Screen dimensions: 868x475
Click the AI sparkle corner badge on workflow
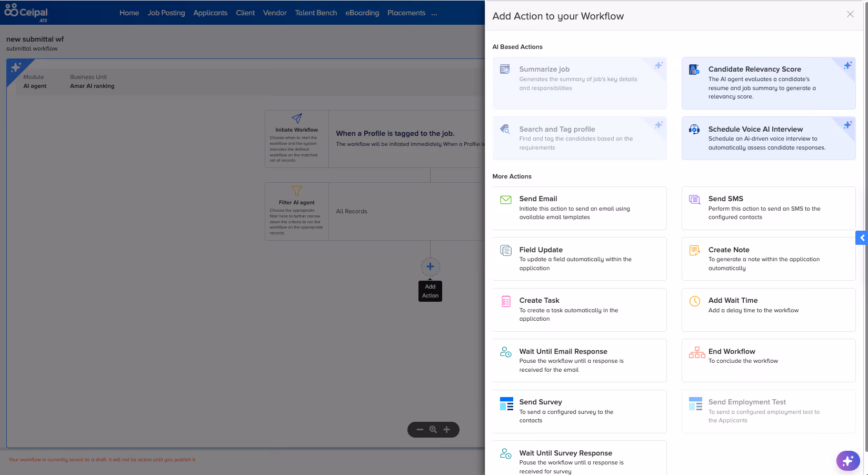click(x=16, y=67)
